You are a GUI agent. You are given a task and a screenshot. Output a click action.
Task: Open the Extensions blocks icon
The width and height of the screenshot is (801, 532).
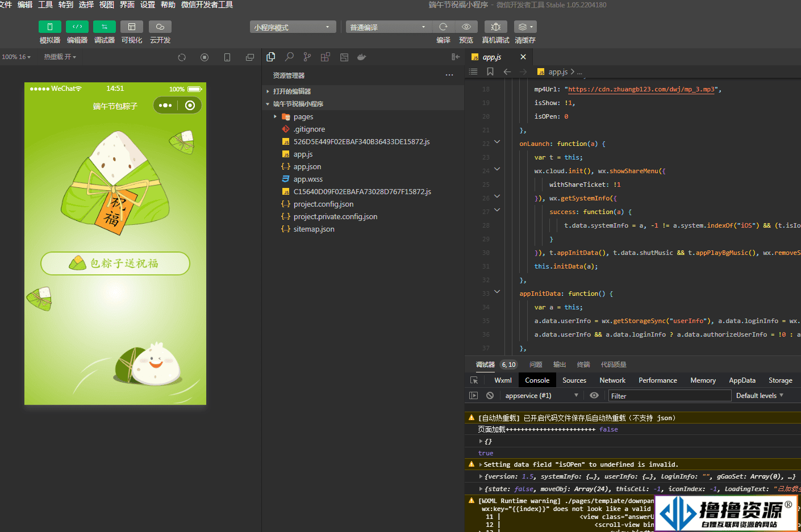coord(326,57)
